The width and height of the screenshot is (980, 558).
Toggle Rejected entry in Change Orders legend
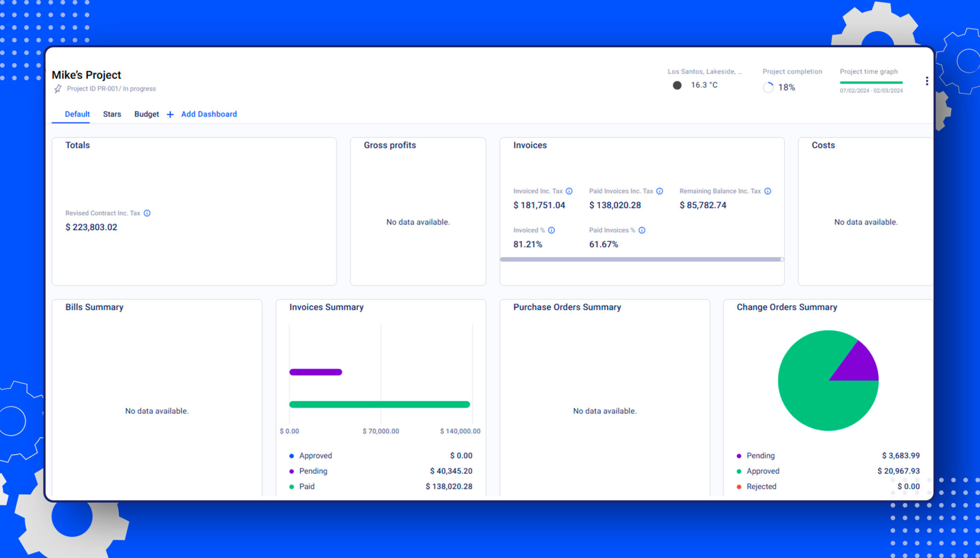coord(756,486)
